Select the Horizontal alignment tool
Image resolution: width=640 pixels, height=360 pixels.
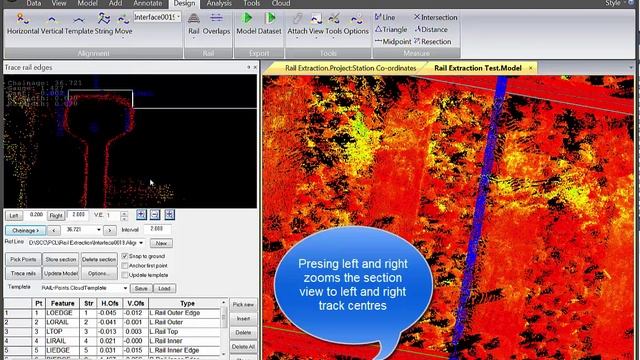pyautogui.click(x=23, y=24)
